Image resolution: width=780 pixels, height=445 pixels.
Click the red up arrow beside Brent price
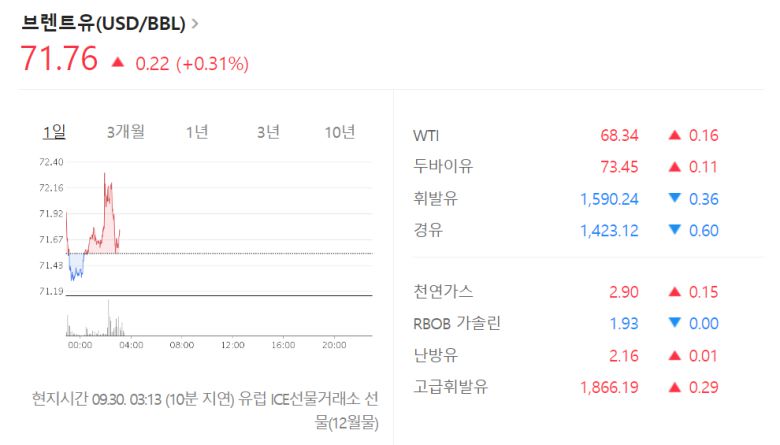click(x=118, y=62)
